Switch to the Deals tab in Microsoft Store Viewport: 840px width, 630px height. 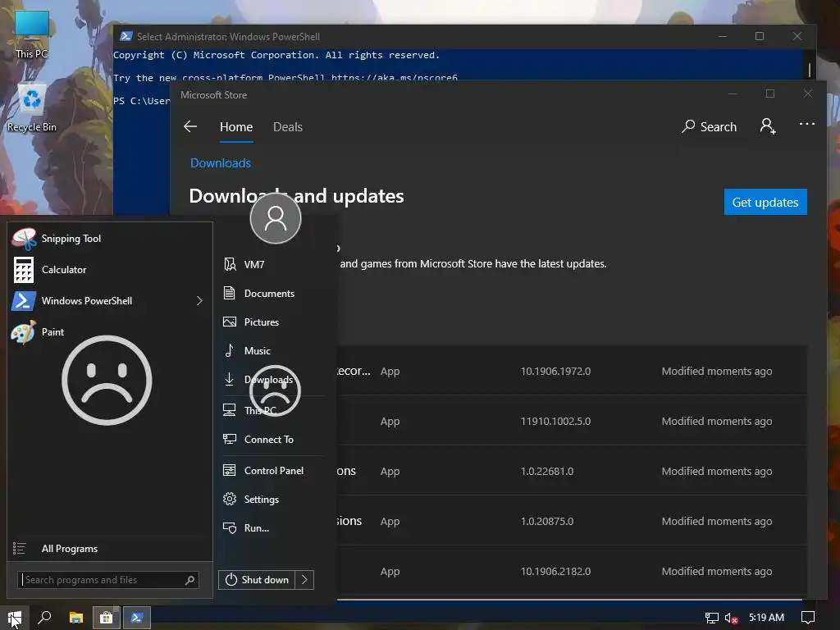tap(288, 127)
